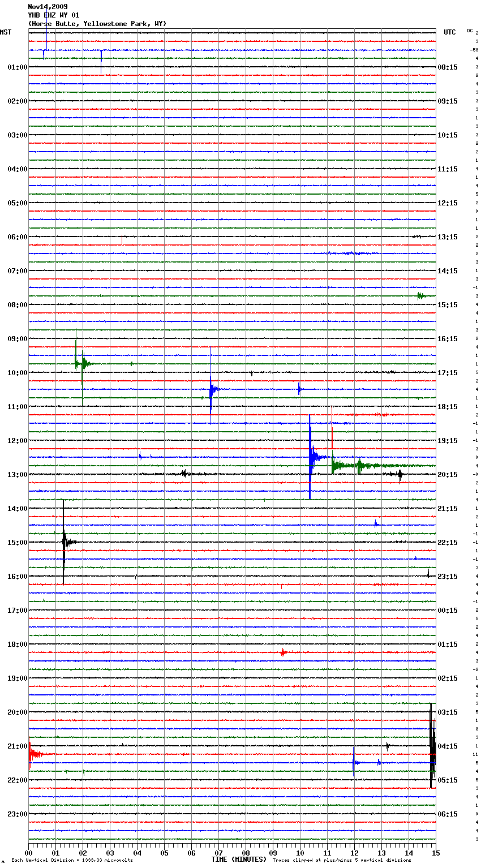Click the "17:15" UTC time label
Image resolution: width=481 pixels, height=868 pixels.
pos(448,373)
